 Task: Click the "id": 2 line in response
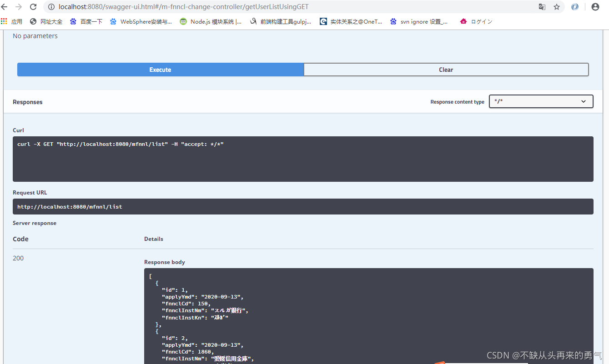tap(175, 338)
